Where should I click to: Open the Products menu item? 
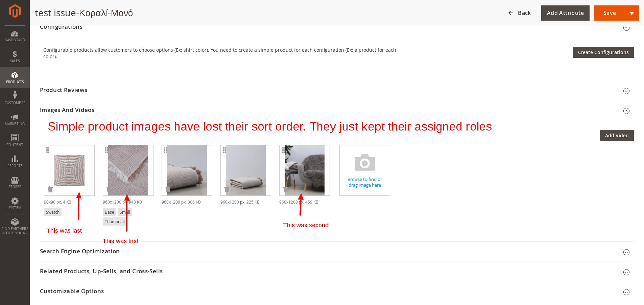click(15, 78)
